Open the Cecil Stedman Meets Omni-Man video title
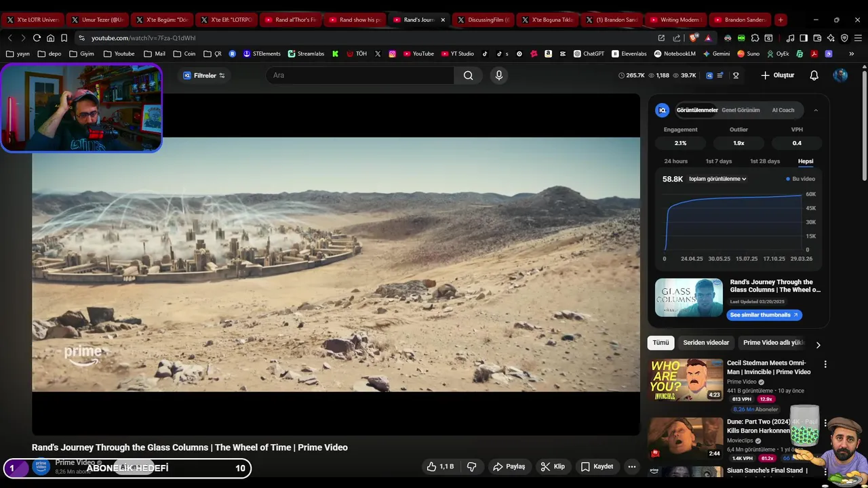 [x=768, y=367]
